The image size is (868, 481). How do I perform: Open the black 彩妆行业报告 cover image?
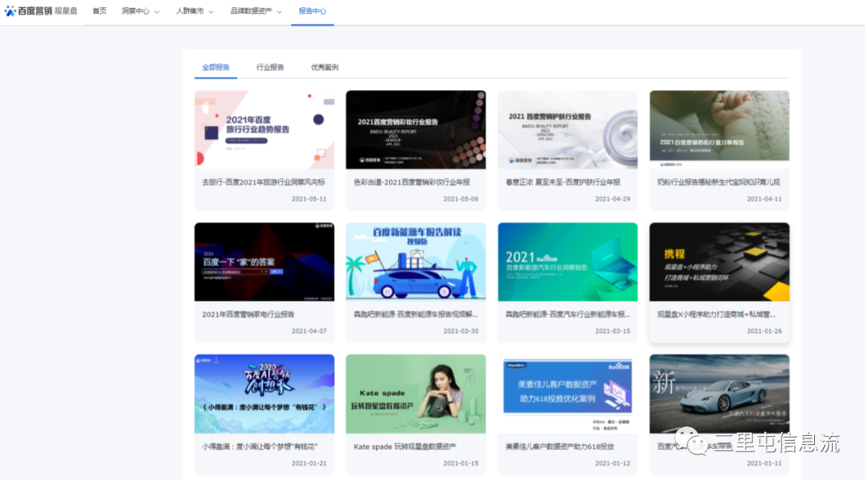(x=416, y=129)
